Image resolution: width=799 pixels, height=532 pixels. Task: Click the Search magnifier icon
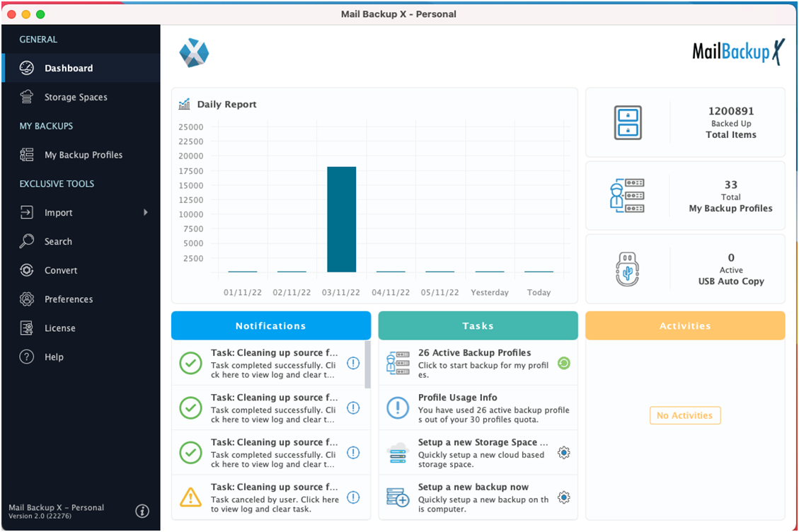pyautogui.click(x=26, y=241)
